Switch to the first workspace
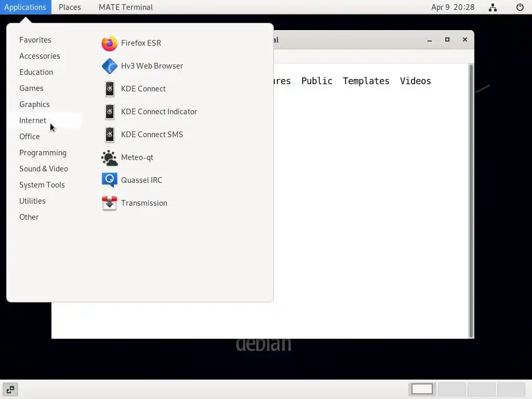 click(422, 389)
